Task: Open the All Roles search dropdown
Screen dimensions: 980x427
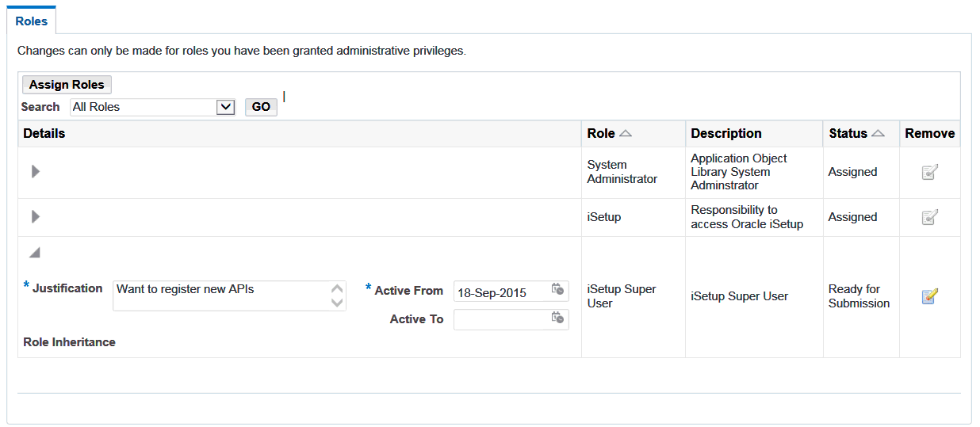Action: [225, 107]
